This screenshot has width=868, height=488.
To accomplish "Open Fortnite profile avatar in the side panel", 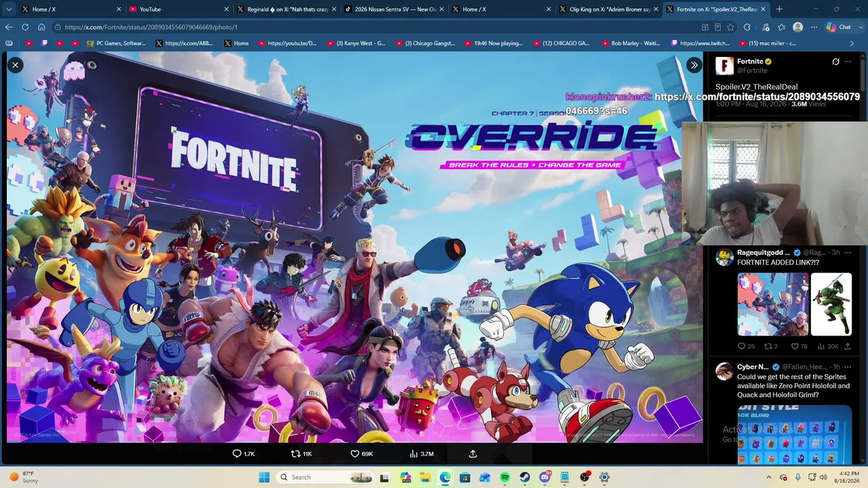I will (x=724, y=65).
